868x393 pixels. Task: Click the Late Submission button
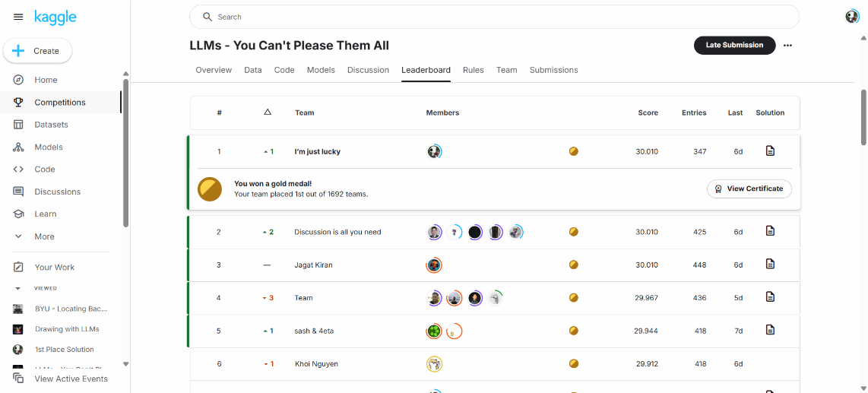(x=734, y=46)
